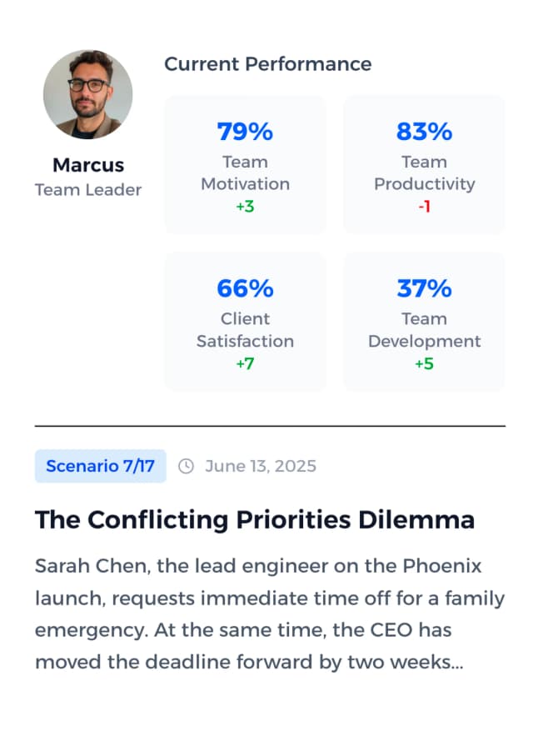Click the name Marcus
The image size is (533, 756).
coord(88,165)
